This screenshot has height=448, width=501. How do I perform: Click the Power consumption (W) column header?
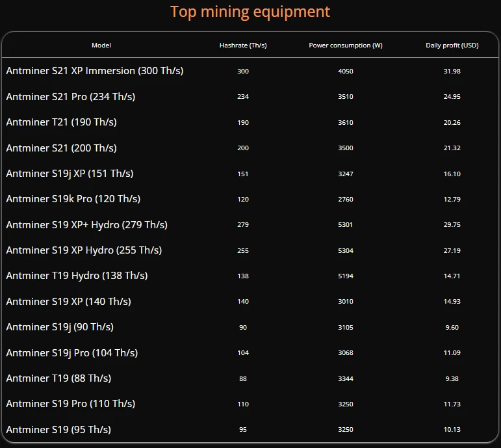346,45
